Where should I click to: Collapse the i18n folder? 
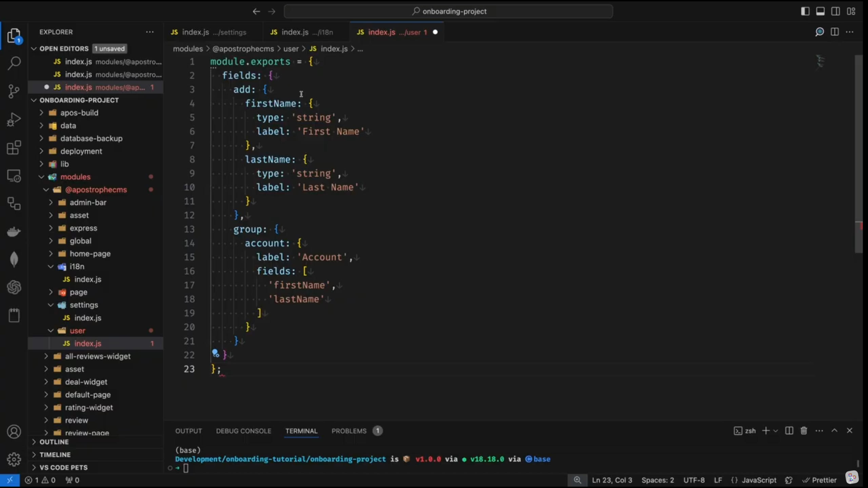point(77,267)
